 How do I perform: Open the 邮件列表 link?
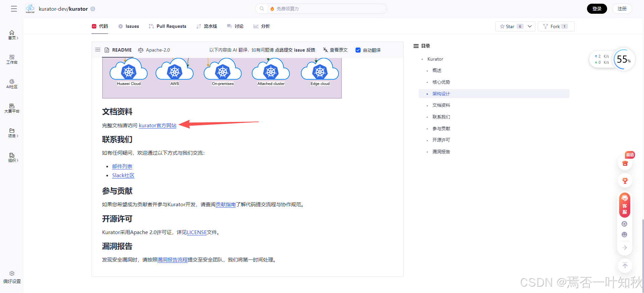122,166
